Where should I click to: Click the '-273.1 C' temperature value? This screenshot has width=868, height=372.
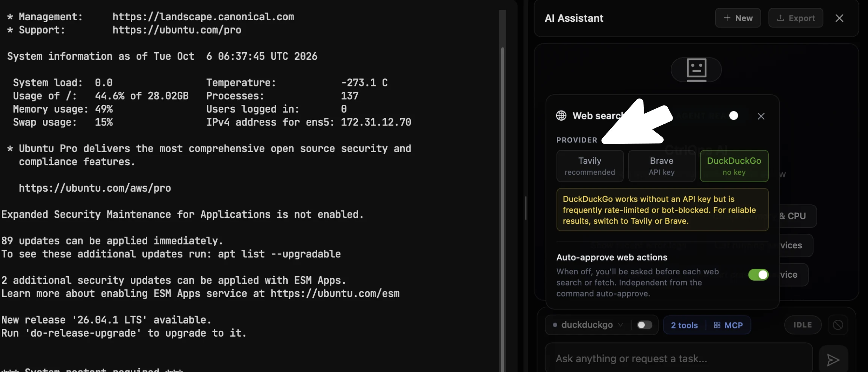coord(364,83)
